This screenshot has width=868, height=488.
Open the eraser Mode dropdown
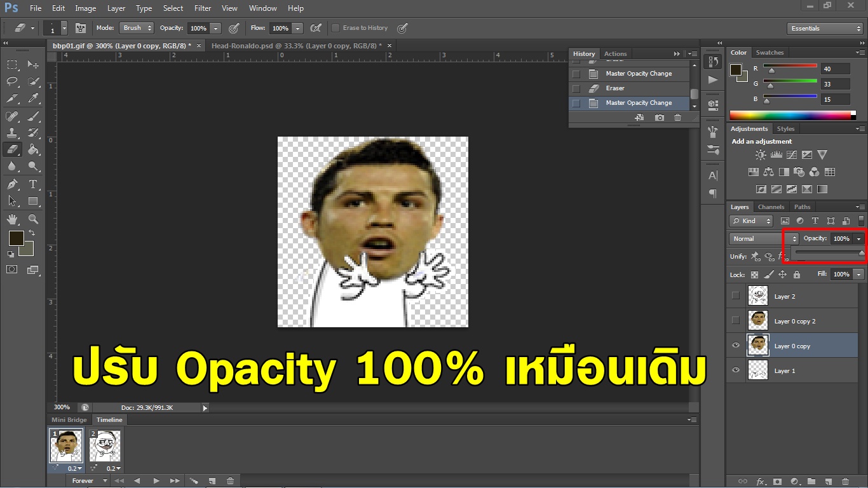(137, 28)
